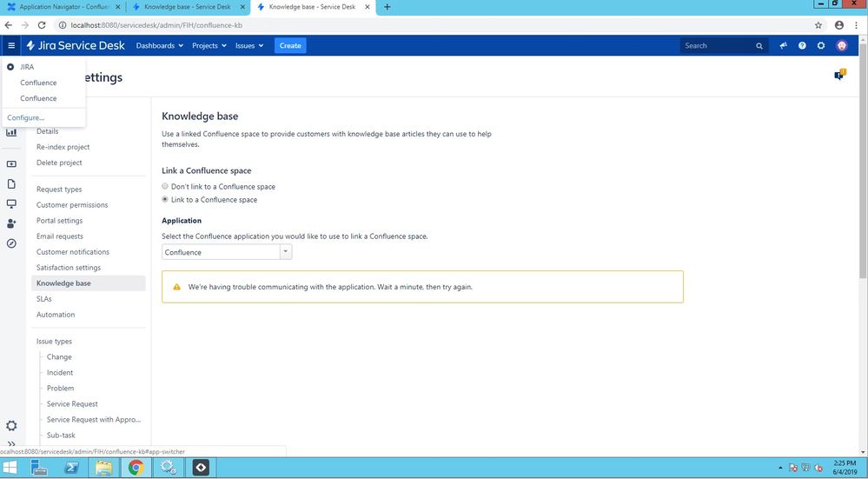Open Re-index project page
Viewport: 868px width, 479px height.
coord(63,147)
